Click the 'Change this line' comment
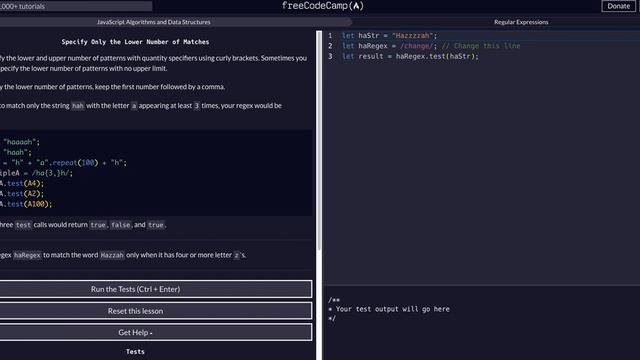 [481, 46]
